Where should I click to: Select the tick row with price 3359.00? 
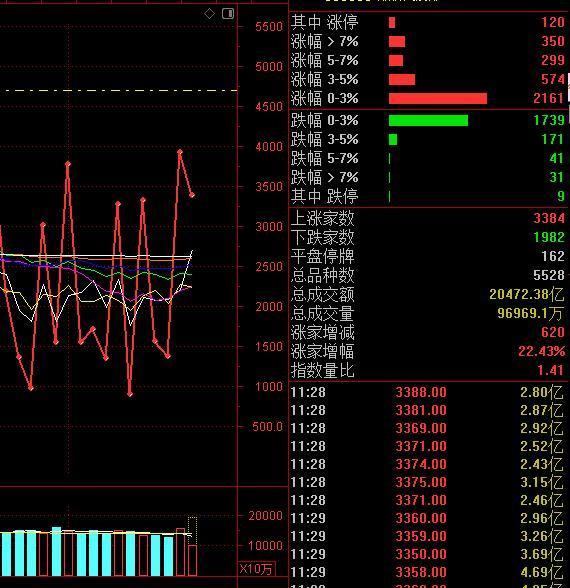[x=428, y=536]
